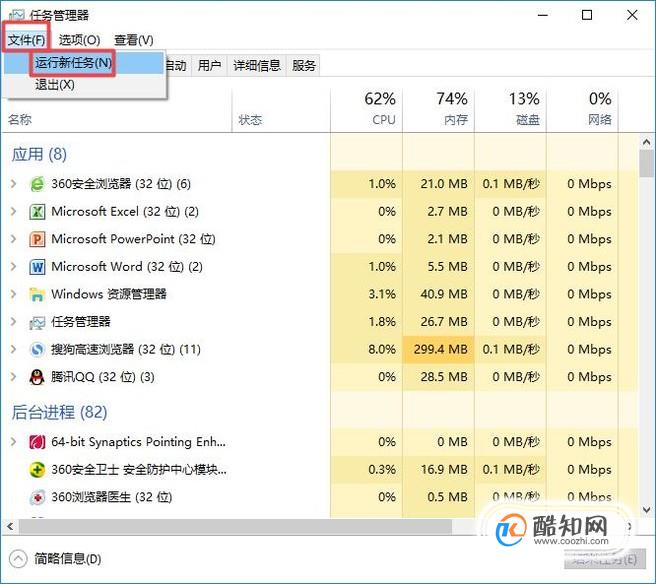Image resolution: width=656 pixels, height=584 pixels.
Task: Sort by the CPU column header
Action: pos(366,110)
